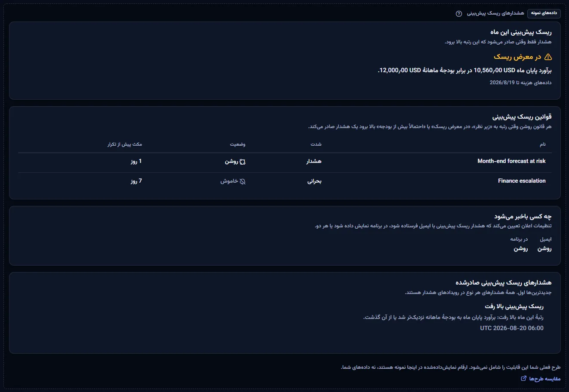Select the Month-end forecast at risk rule
This screenshot has height=392, width=569.
click(511, 161)
